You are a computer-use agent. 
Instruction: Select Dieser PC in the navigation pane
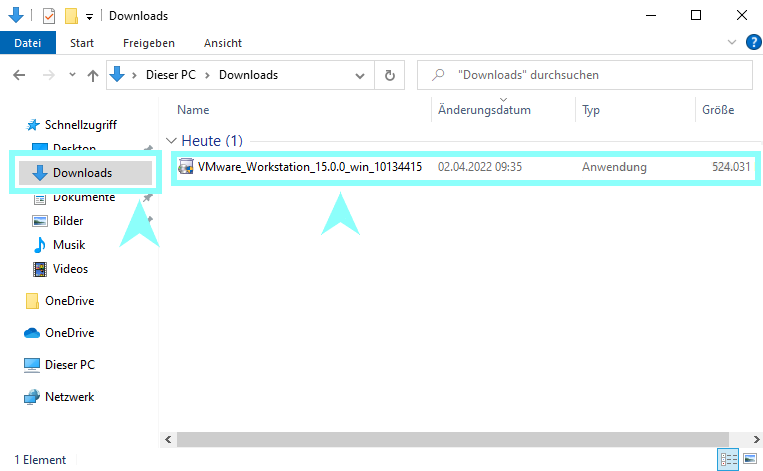(70, 365)
